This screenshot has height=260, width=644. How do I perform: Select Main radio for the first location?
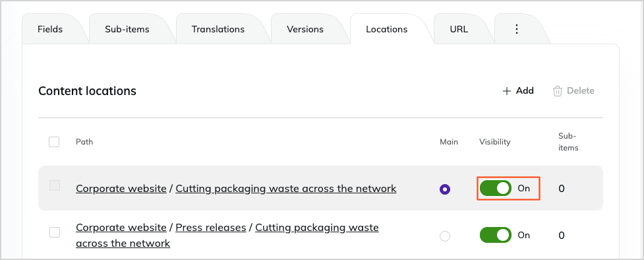(x=445, y=189)
